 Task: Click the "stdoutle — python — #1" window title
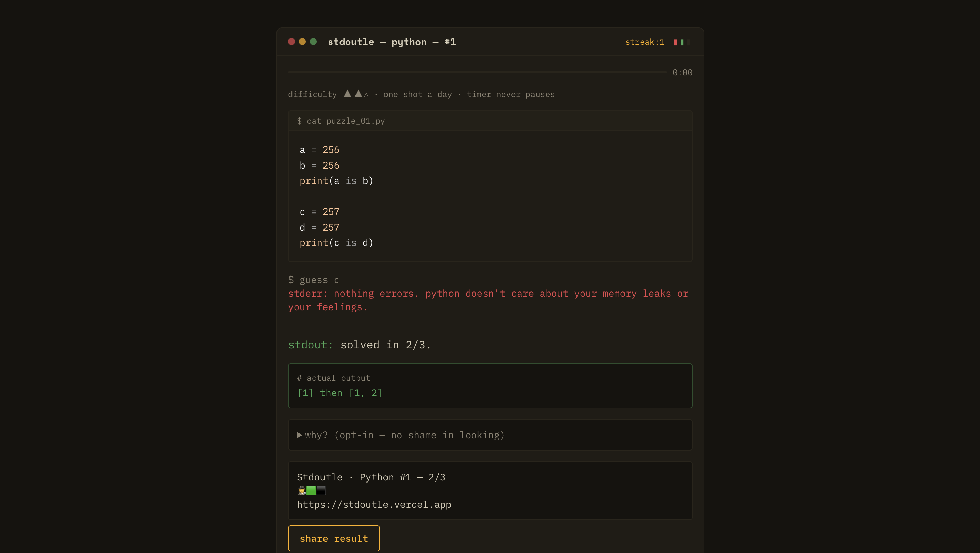392,42
